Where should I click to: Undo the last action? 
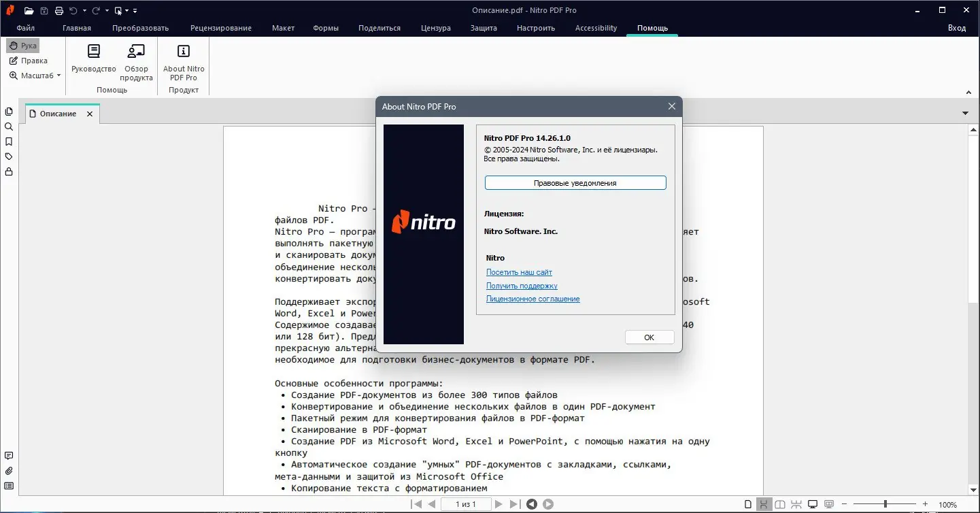[x=73, y=10]
